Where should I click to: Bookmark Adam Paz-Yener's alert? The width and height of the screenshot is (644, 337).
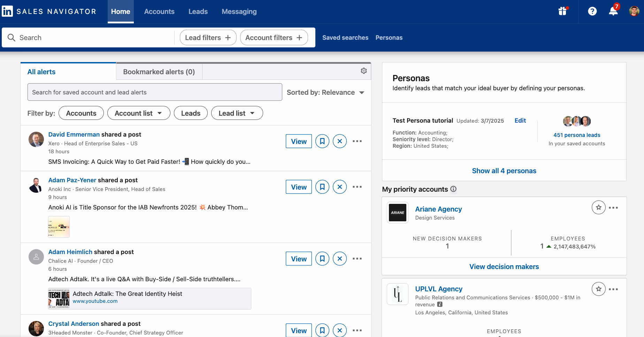coord(322,187)
